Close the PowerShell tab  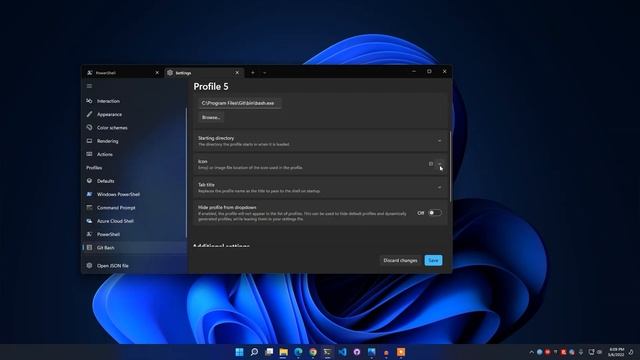click(x=157, y=73)
